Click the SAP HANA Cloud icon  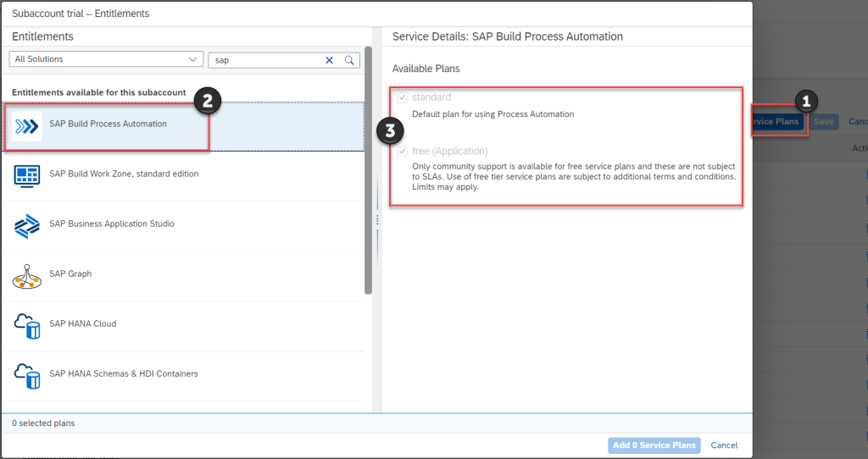coord(28,325)
